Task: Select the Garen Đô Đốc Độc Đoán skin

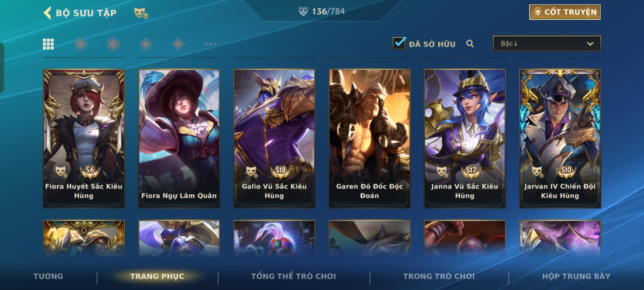Action: coord(369,139)
